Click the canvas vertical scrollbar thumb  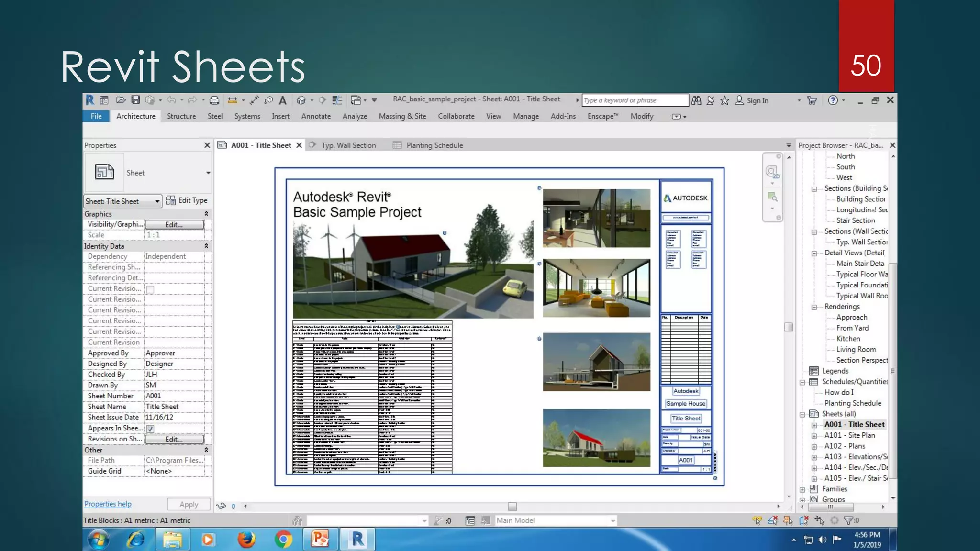pyautogui.click(x=789, y=327)
